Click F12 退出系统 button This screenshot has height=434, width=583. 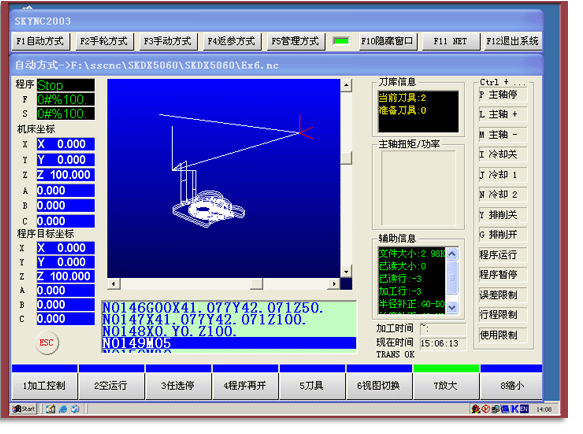[512, 41]
